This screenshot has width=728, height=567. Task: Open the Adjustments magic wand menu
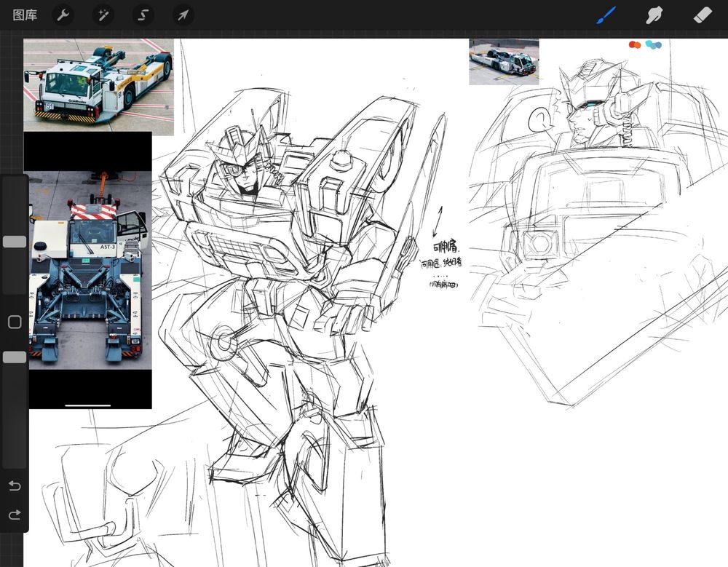click(103, 15)
